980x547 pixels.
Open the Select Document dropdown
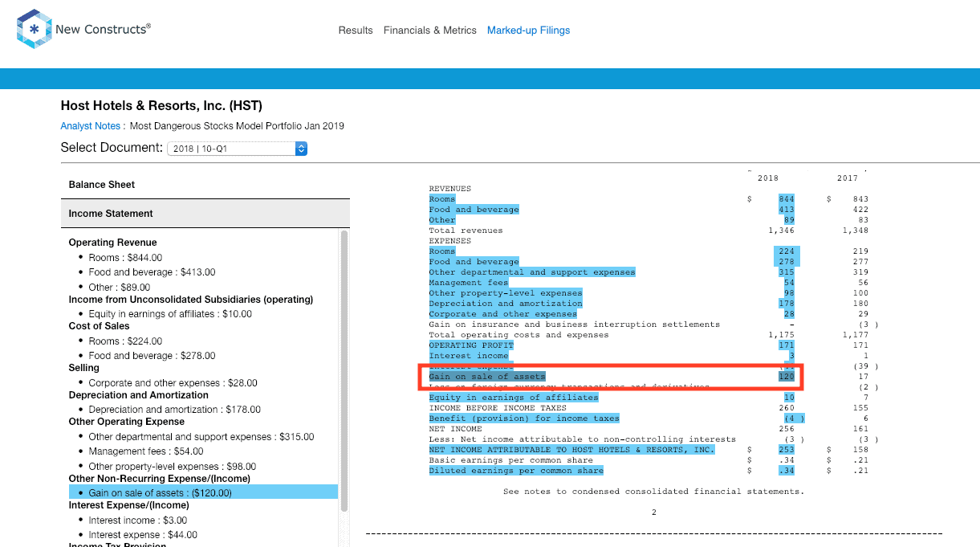tap(237, 149)
